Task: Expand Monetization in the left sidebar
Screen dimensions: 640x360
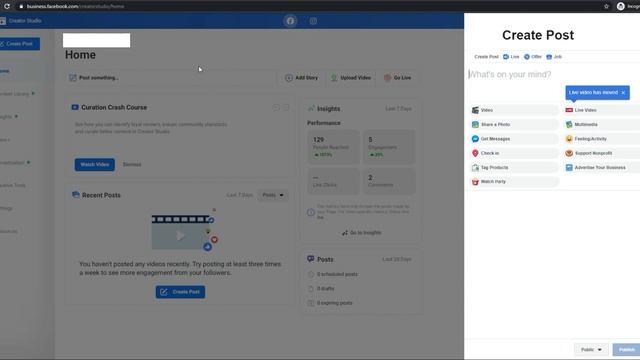Action: (14, 163)
